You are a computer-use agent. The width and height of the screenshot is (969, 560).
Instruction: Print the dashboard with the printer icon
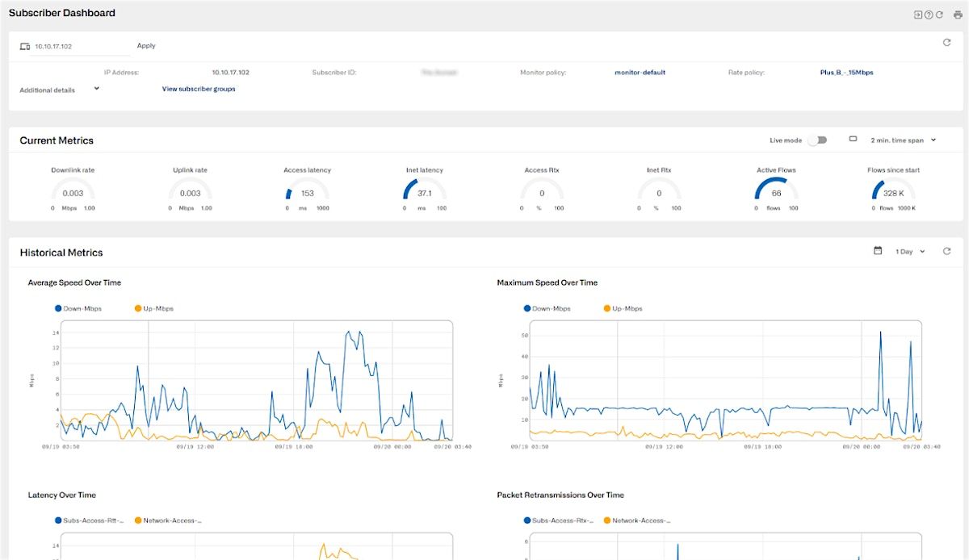click(x=958, y=15)
